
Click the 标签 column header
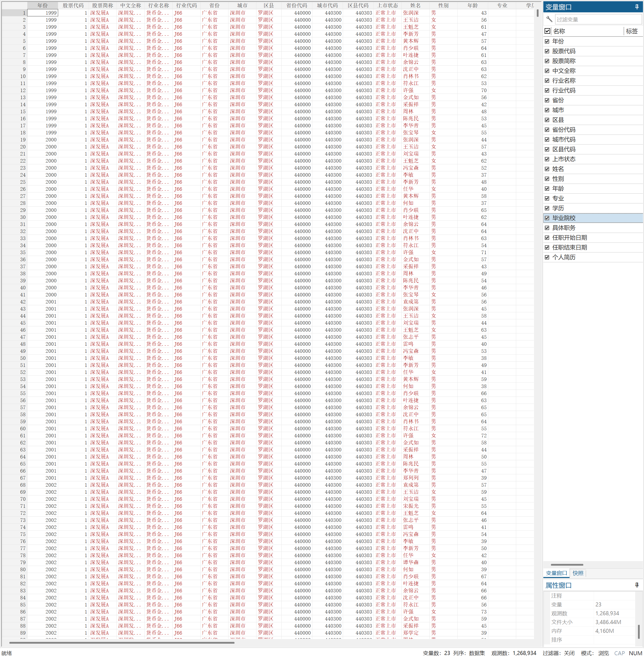point(631,31)
